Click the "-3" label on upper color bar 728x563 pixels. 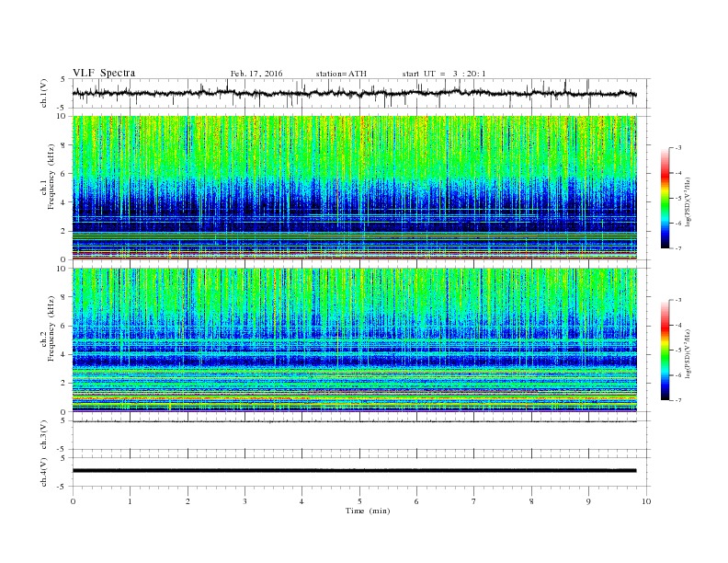coord(677,148)
